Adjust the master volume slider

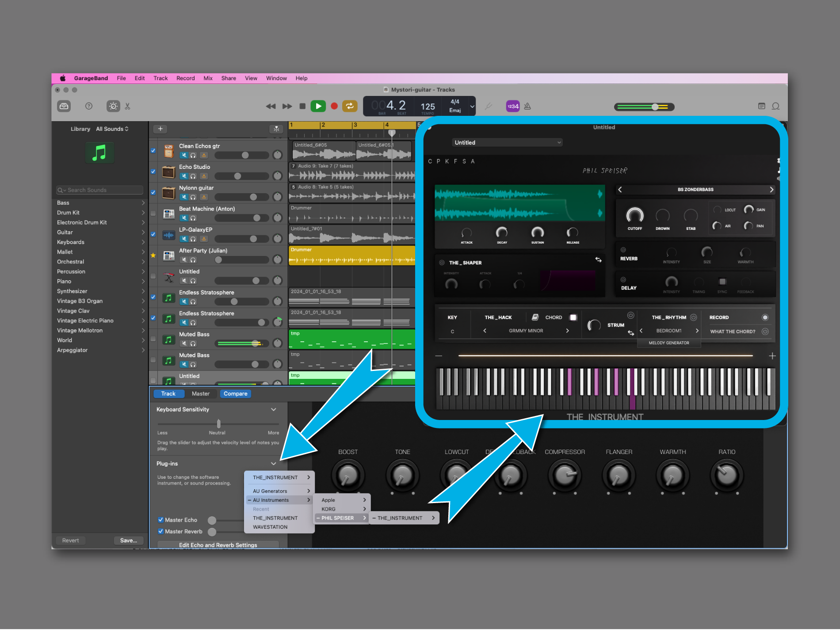click(655, 107)
